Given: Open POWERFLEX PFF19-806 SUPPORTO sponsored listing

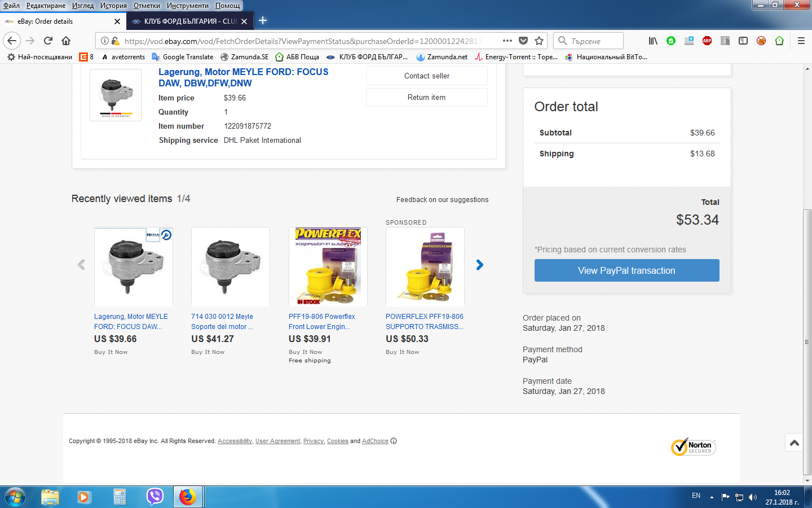Looking at the screenshot, I should tap(425, 322).
